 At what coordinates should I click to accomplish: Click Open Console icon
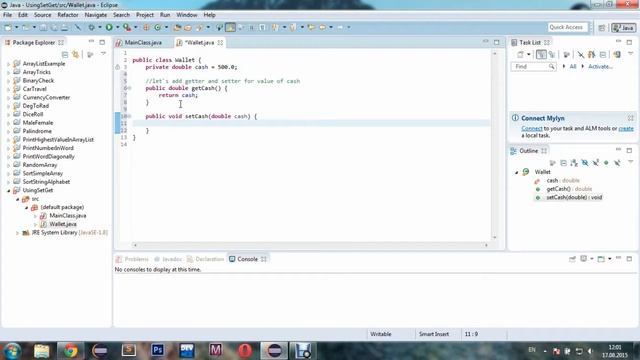pos(601,259)
